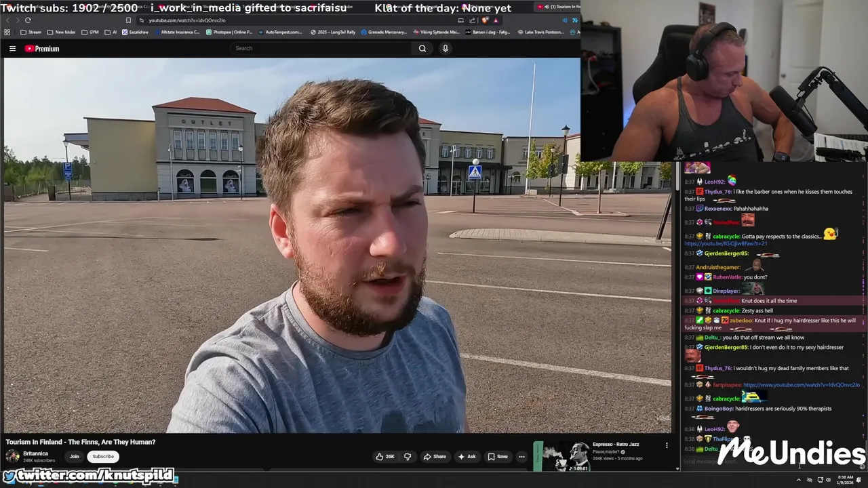Open the Allstate Insurance bookmark

pyautogui.click(x=176, y=32)
